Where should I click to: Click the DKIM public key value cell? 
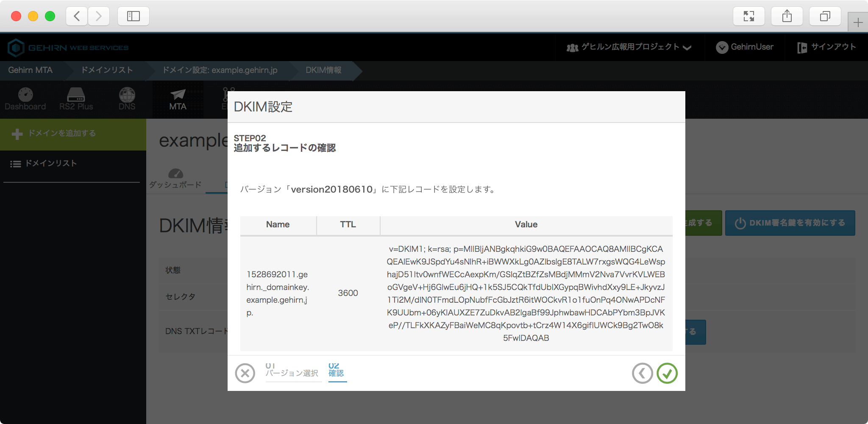pos(526,293)
